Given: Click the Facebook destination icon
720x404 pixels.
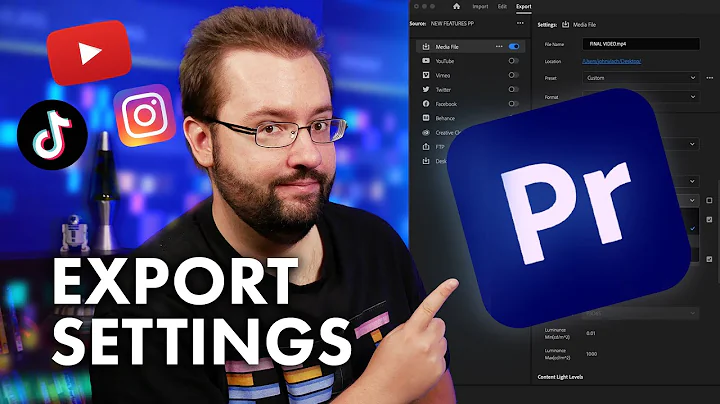Looking at the screenshot, I should [x=426, y=104].
